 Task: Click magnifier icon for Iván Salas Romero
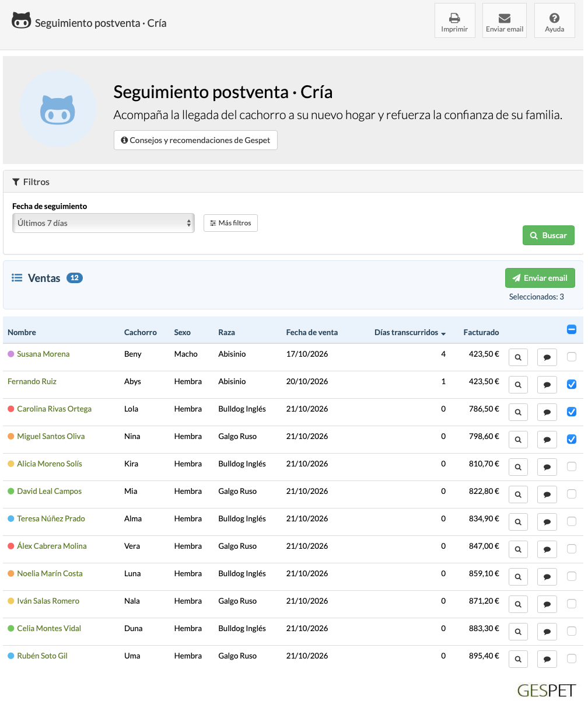518,604
